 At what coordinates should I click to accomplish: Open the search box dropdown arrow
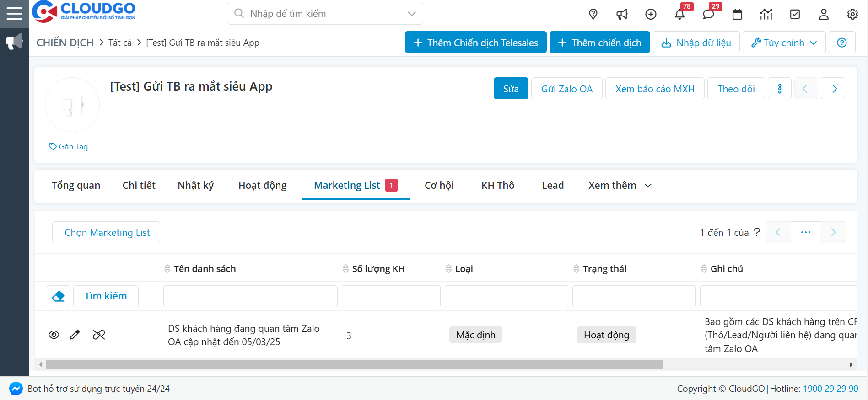click(x=411, y=14)
